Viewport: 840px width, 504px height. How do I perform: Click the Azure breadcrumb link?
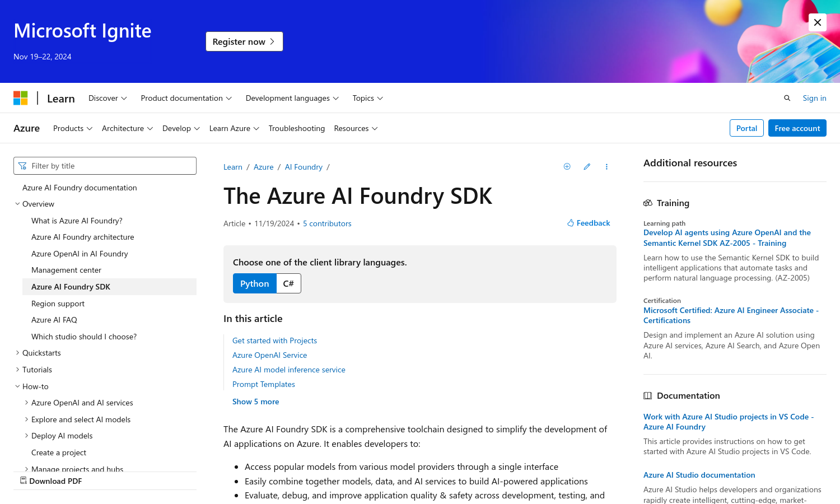point(264,167)
